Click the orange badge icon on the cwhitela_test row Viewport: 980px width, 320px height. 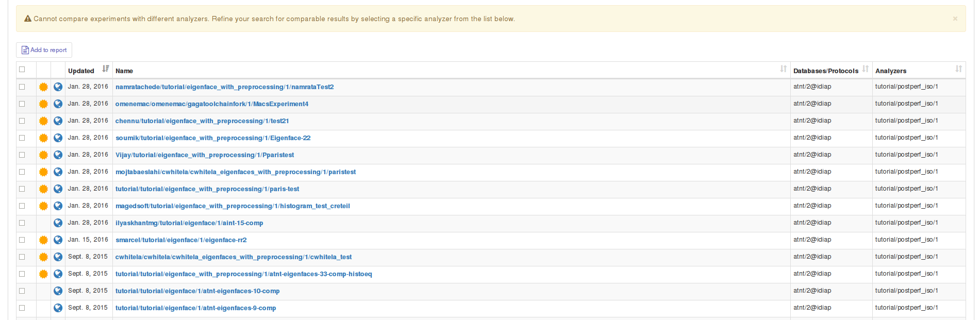click(43, 257)
